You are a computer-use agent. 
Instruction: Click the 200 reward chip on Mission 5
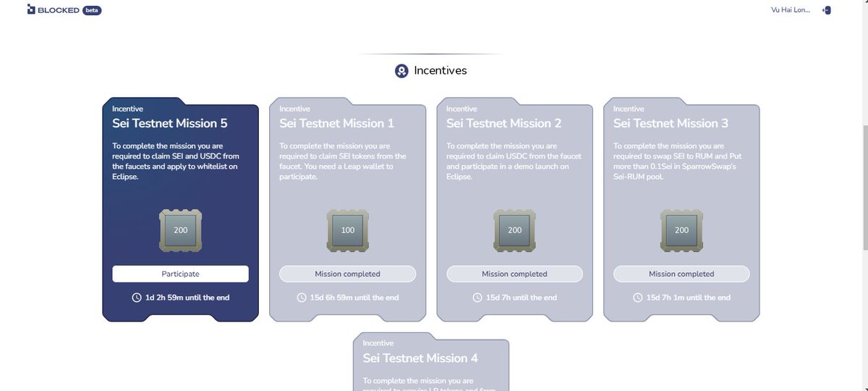[180, 230]
